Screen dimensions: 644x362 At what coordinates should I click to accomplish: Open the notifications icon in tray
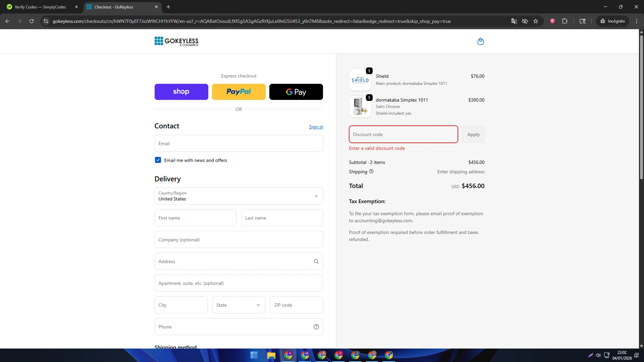coord(636,355)
